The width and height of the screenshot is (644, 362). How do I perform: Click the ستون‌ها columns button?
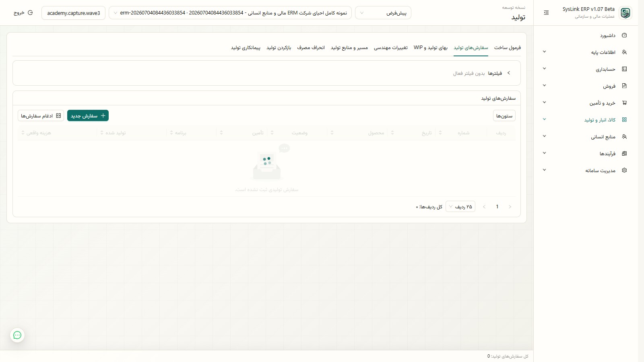[x=504, y=116]
